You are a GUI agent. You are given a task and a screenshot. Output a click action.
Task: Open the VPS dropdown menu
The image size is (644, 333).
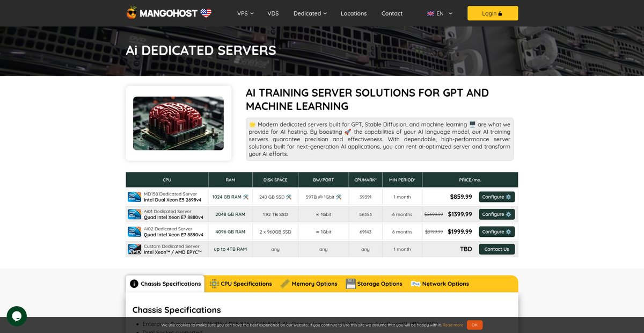tap(245, 13)
